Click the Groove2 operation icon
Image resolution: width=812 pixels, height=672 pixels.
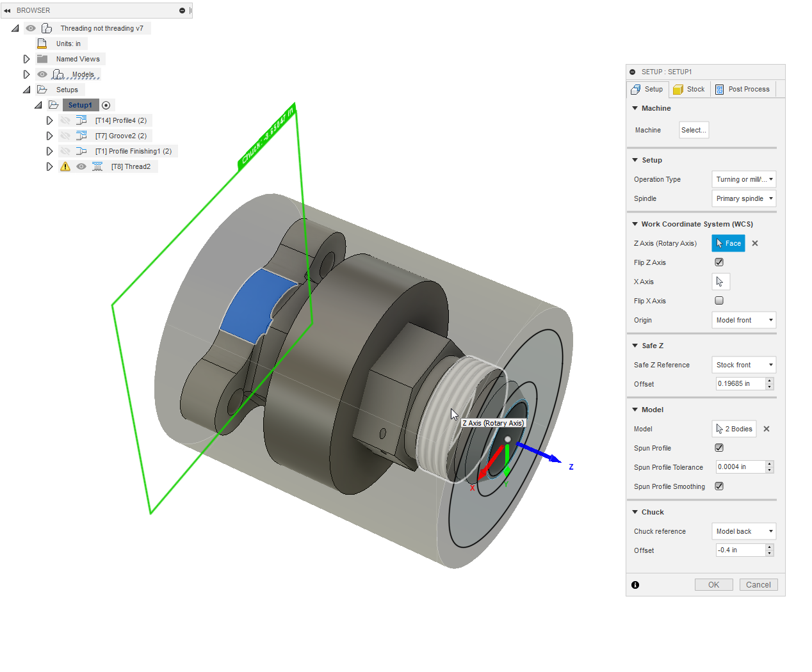pos(81,135)
